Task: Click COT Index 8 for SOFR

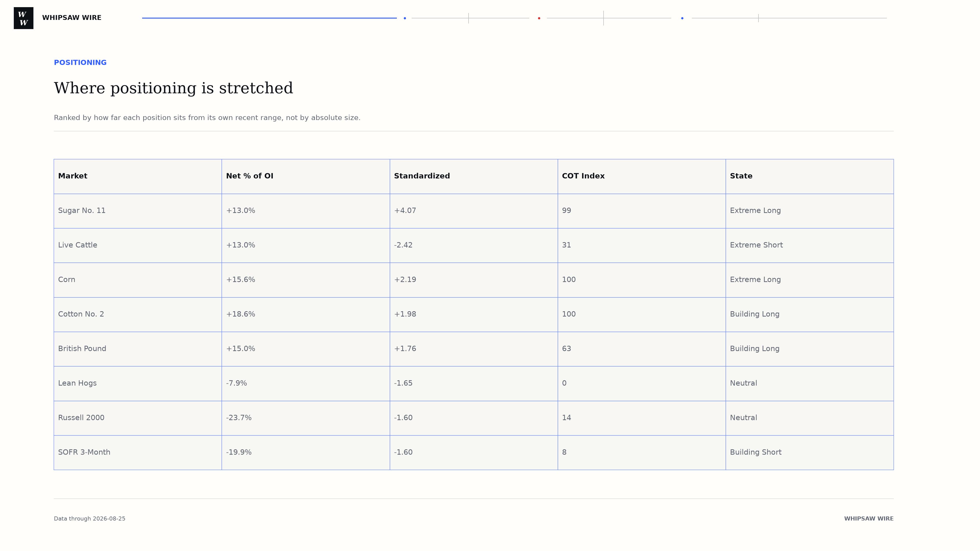Action: pyautogui.click(x=564, y=453)
